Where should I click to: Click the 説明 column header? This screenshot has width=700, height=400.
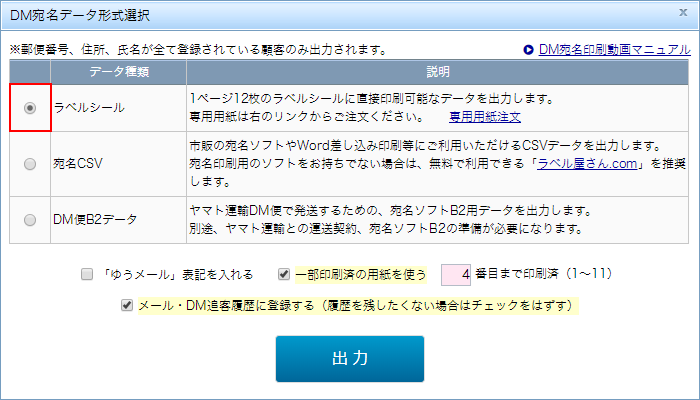pos(438,72)
